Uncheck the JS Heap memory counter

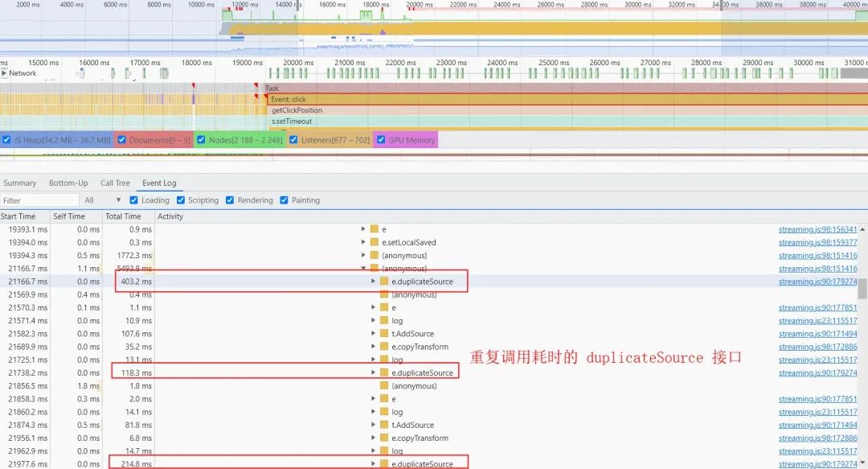6,139
